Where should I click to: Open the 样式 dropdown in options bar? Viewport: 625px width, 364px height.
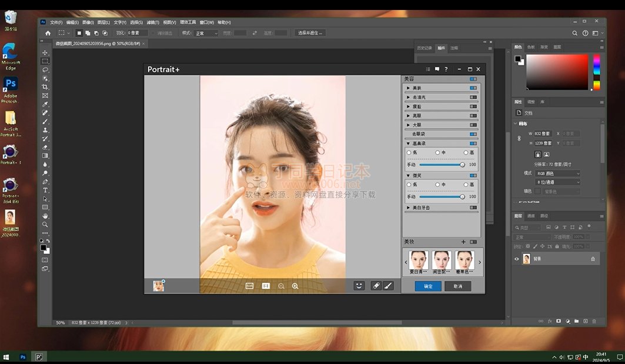[206, 34]
